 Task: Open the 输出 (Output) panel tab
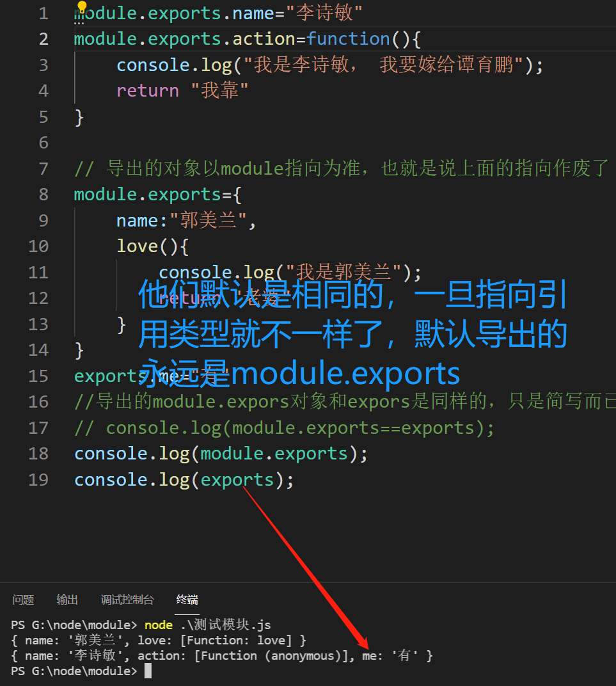(67, 600)
